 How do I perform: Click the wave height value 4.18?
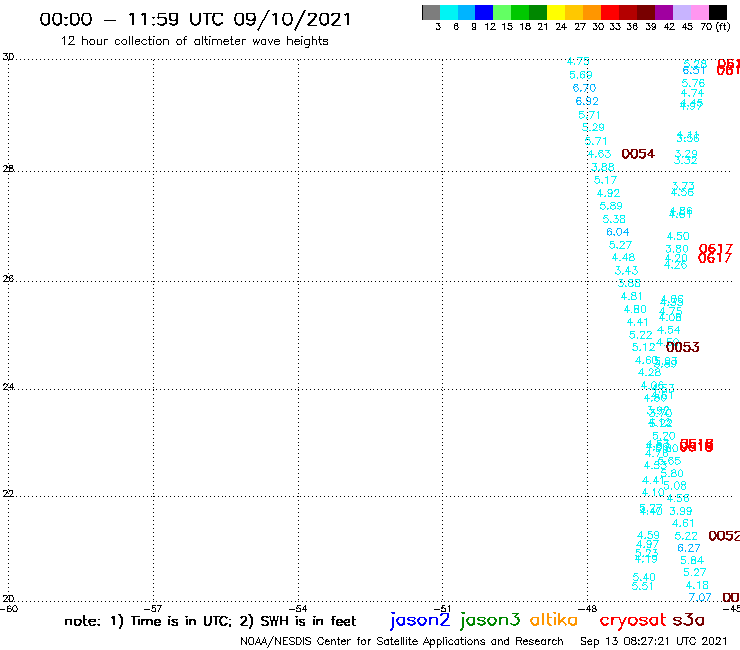click(697, 586)
